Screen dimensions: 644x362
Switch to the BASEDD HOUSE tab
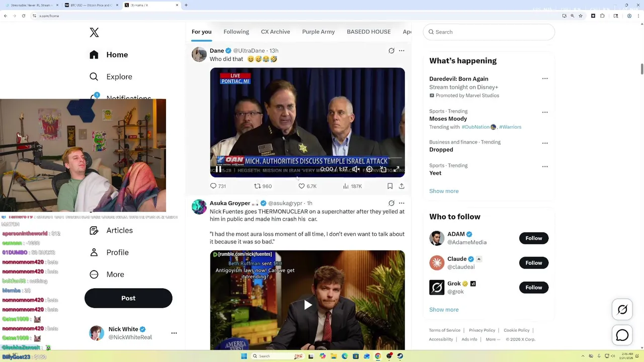click(x=369, y=32)
